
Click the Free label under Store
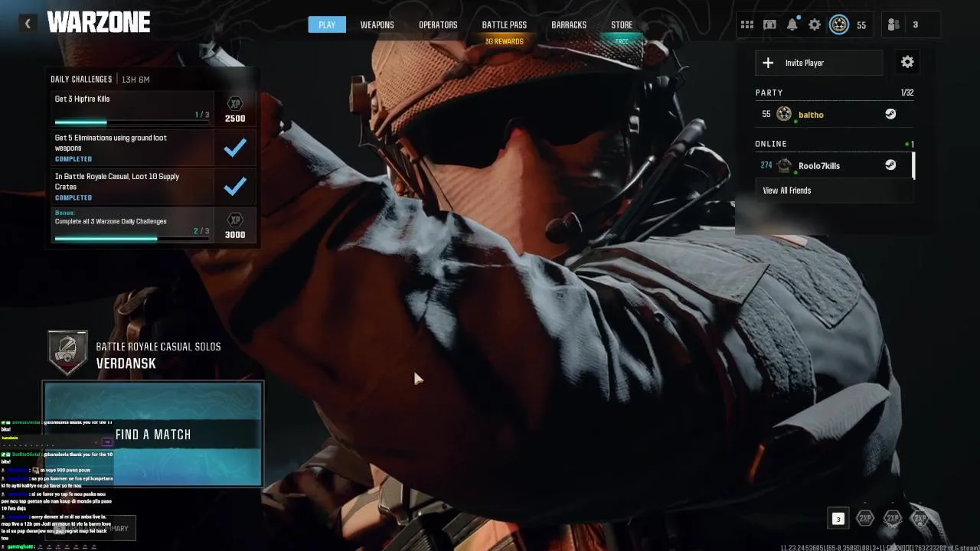[622, 41]
